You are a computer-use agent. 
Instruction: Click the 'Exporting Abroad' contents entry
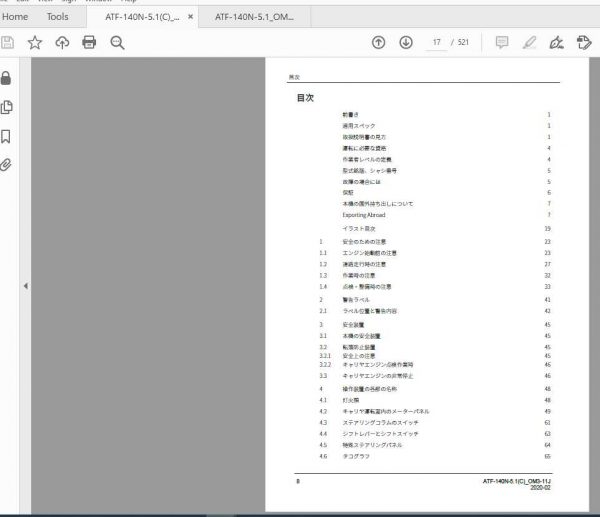(364, 215)
